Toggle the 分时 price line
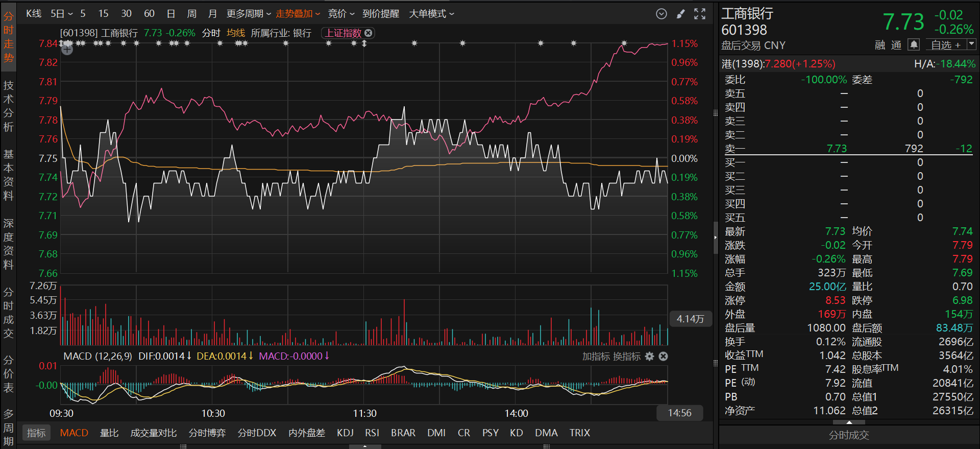Image resolution: width=980 pixels, height=449 pixels. point(211,33)
